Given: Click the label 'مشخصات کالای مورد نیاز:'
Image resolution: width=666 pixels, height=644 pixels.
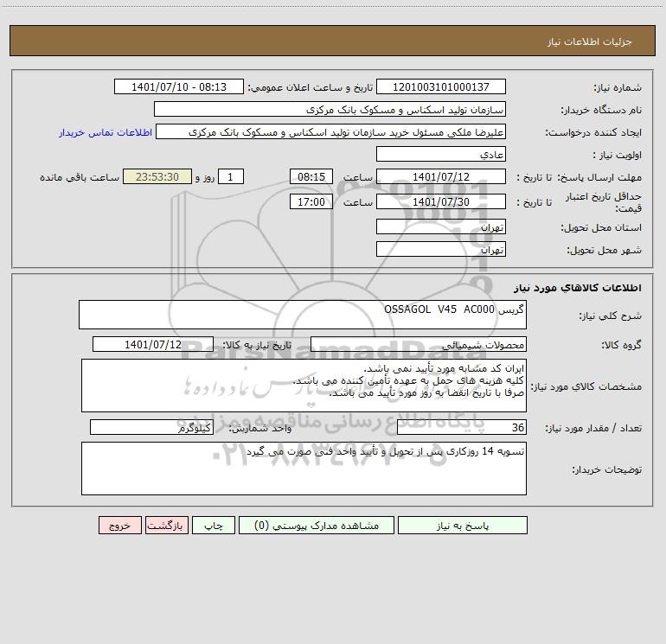Looking at the screenshot, I should 586,386.
